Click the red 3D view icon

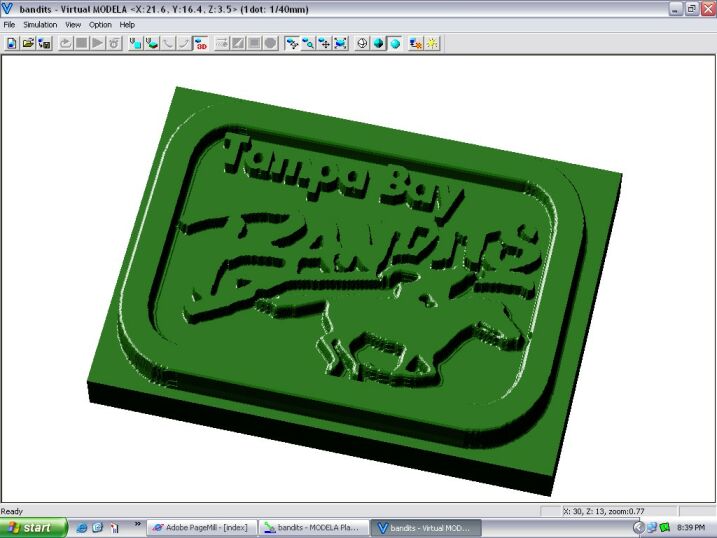click(x=201, y=44)
